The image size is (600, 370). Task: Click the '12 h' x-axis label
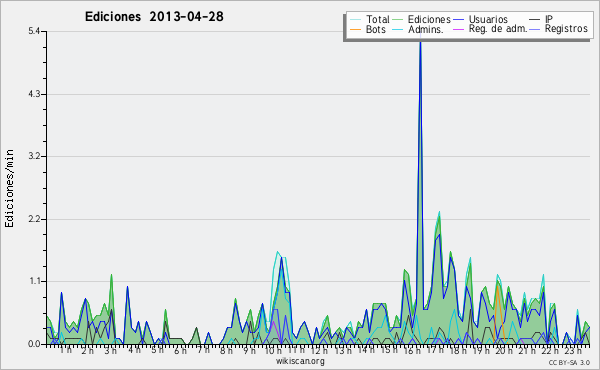319,350
